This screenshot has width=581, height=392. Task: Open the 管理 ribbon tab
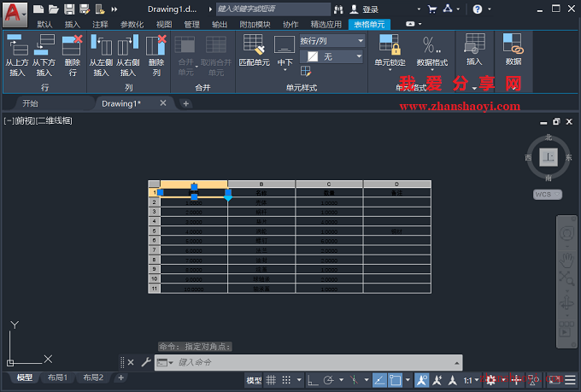[191, 25]
